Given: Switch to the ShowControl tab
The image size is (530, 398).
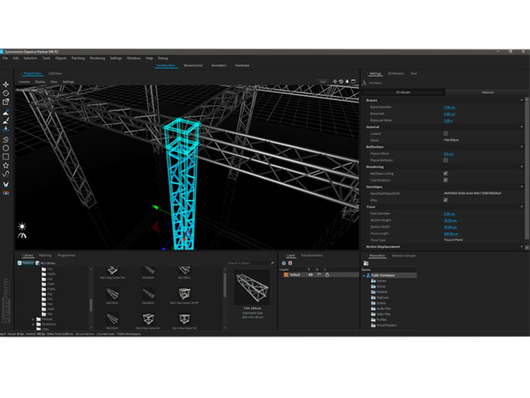Looking at the screenshot, I should pyautogui.click(x=193, y=65).
